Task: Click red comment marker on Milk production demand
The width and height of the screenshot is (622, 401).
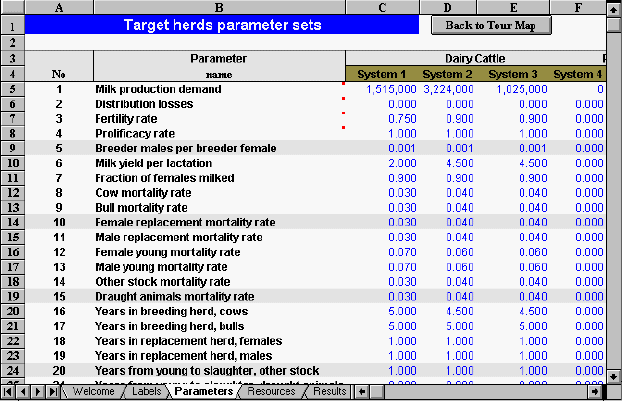Action: pyautogui.click(x=343, y=84)
